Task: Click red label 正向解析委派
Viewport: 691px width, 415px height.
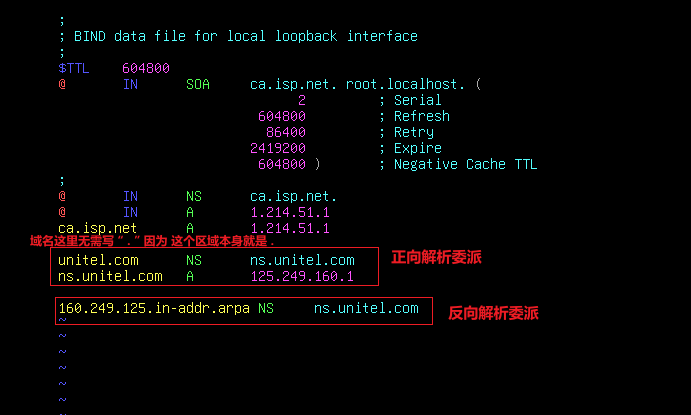Action: [x=436, y=257]
